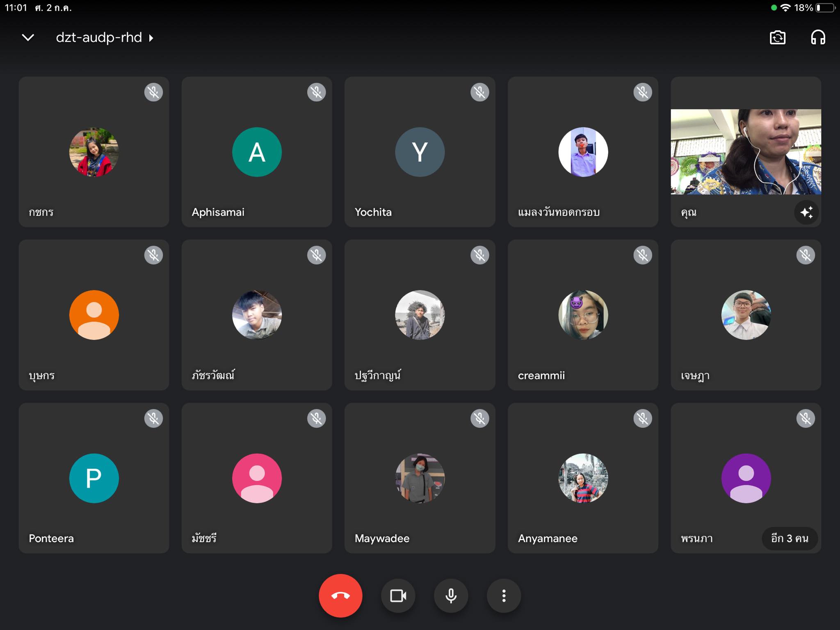End the call with the red hang-up button
Screen dimensions: 840x630
340,596
